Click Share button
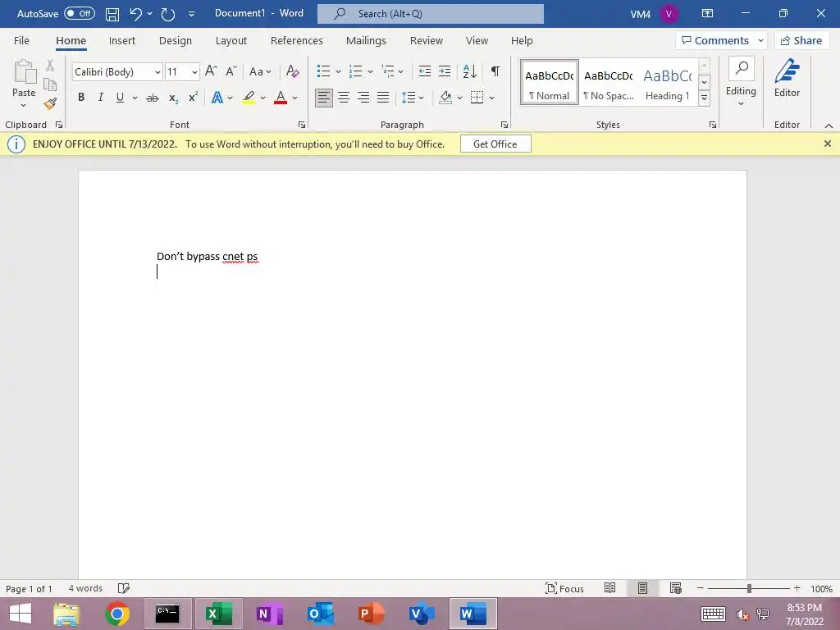Image resolution: width=840 pixels, height=630 pixels. pos(801,41)
